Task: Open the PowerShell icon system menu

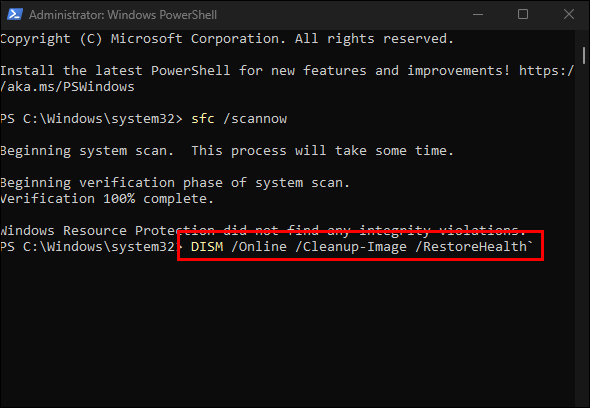Action: point(15,14)
